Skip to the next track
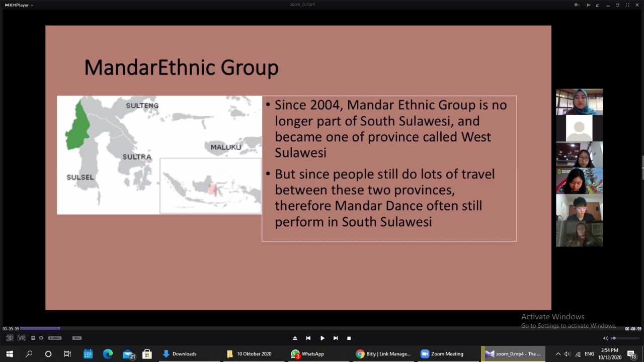The image size is (644, 362). pos(336,338)
